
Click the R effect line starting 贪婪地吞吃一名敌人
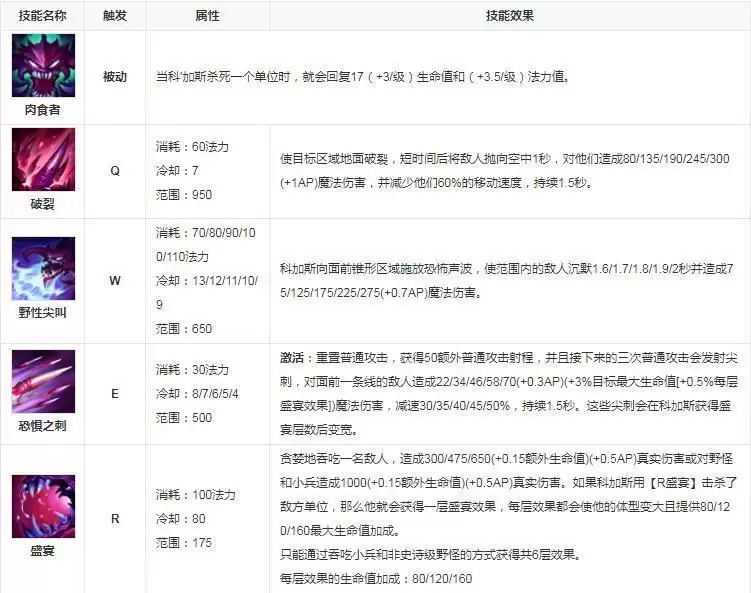click(506, 459)
